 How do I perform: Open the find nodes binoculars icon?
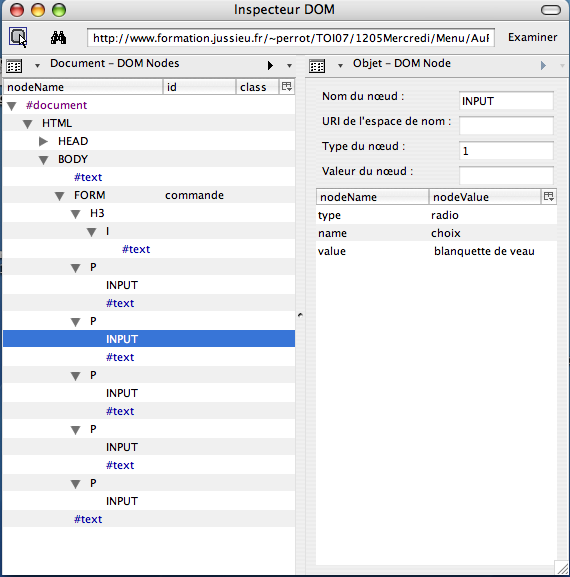pos(58,38)
